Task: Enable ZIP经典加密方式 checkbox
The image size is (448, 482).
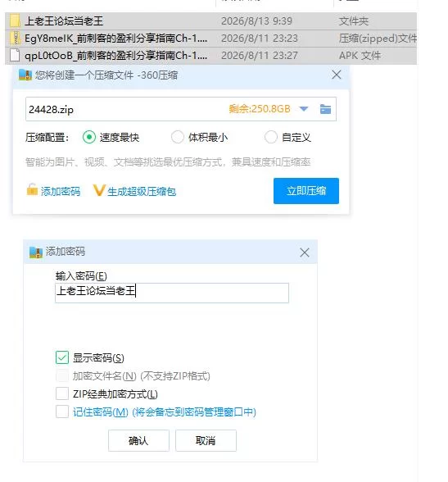Action: [62, 393]
